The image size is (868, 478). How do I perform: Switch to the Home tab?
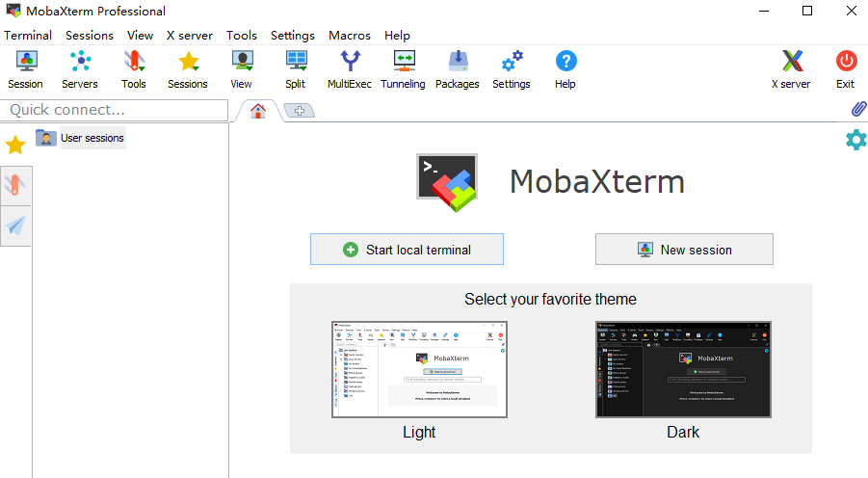pos(258,112)
